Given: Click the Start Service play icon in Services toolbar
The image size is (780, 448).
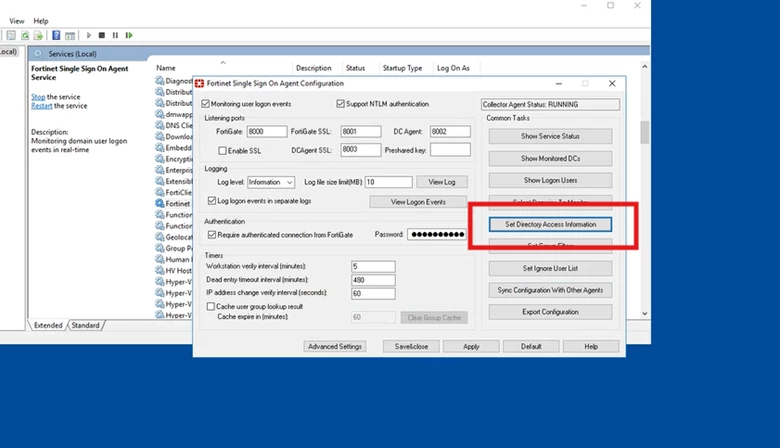Looking at the screenshot, I should (x=89, y=35).
